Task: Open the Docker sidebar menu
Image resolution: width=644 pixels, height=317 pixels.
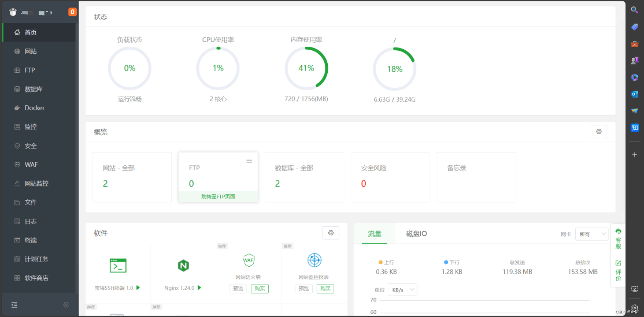Action: pos(34,108)
